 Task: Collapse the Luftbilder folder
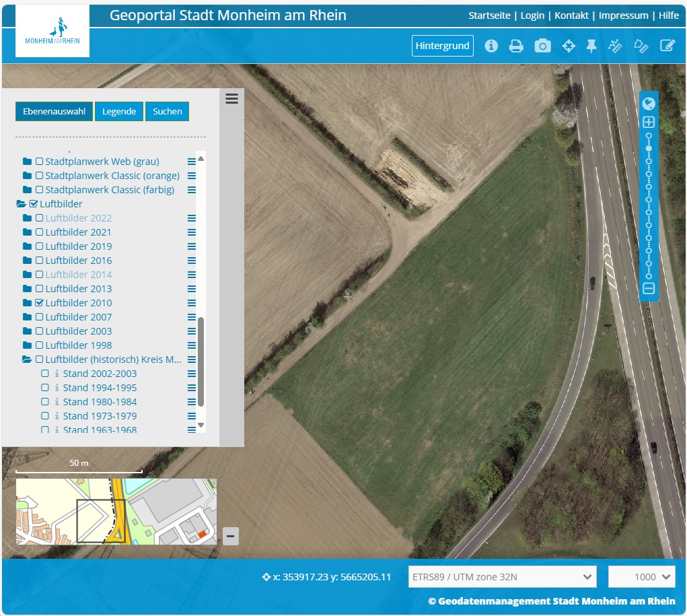[21, 204]
